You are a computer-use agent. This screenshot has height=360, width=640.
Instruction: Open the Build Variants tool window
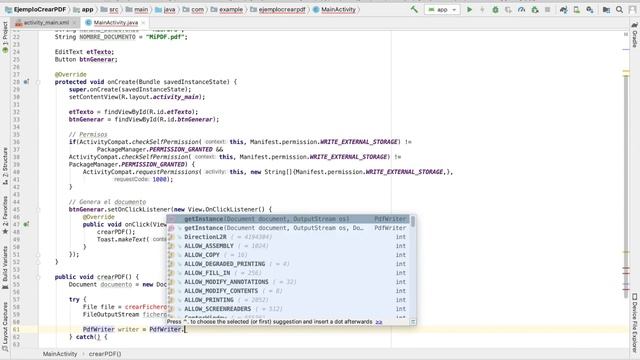point(5,267)
